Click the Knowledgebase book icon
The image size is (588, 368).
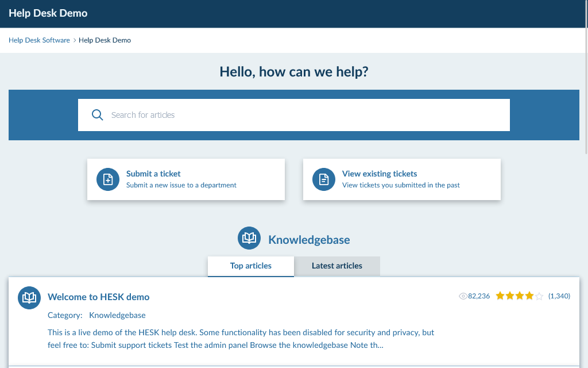click(249, 238)
